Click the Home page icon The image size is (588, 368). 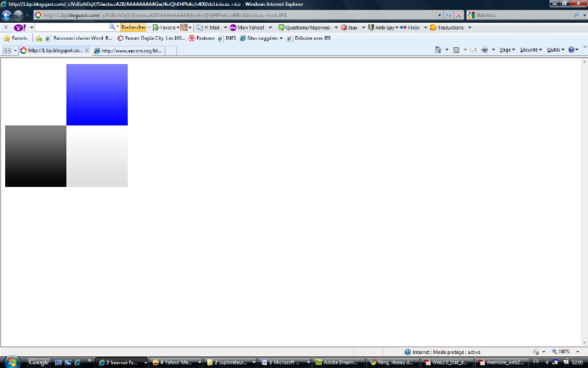[437, 49]
